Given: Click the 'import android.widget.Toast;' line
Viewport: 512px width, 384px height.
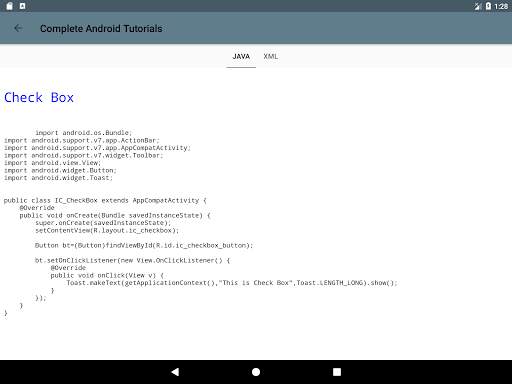Looking at the screenshot, I should [x=58, y=178].
